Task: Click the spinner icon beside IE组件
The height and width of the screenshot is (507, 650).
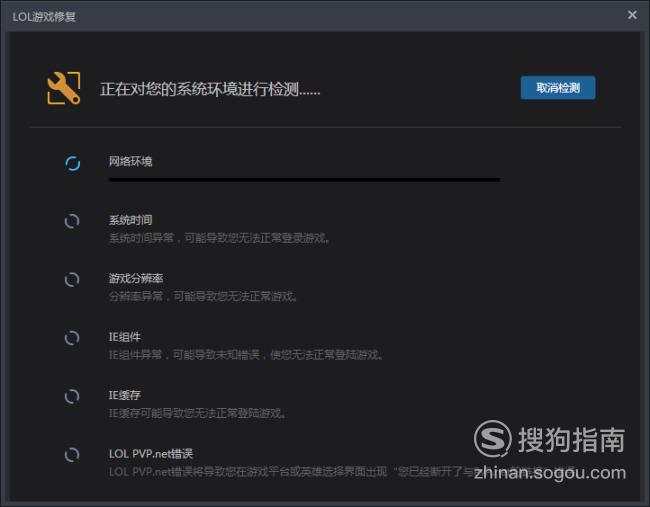Action: [x=72, y=338]
